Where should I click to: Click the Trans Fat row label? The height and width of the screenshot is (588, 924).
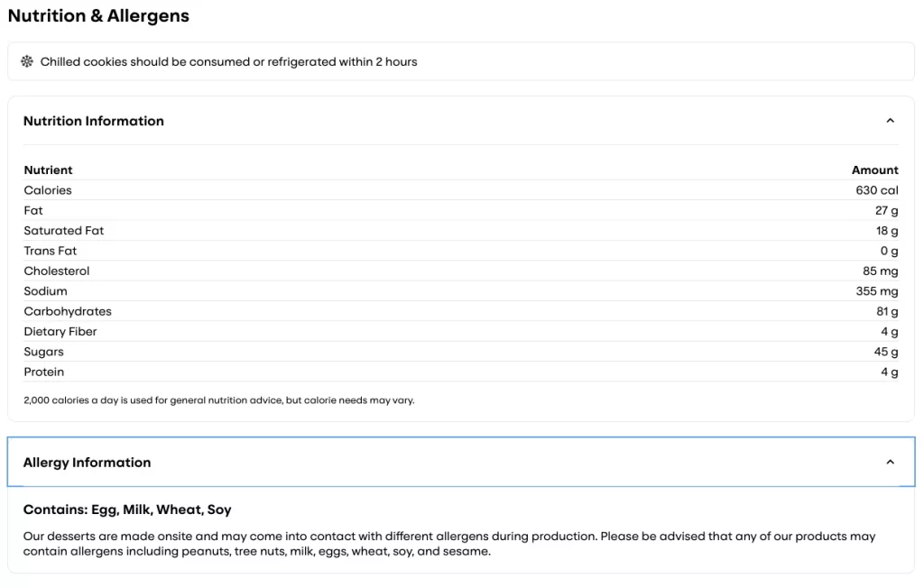tap(51, 251)
